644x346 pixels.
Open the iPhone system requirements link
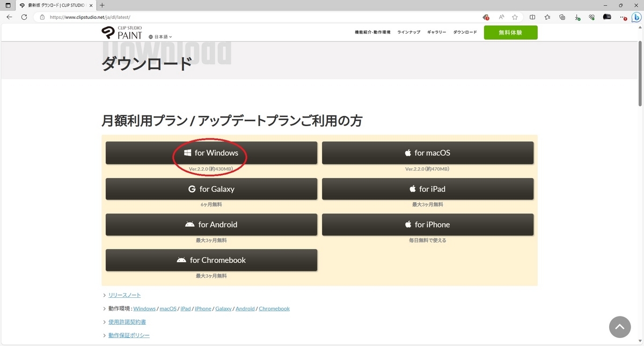tap(203, 308)
